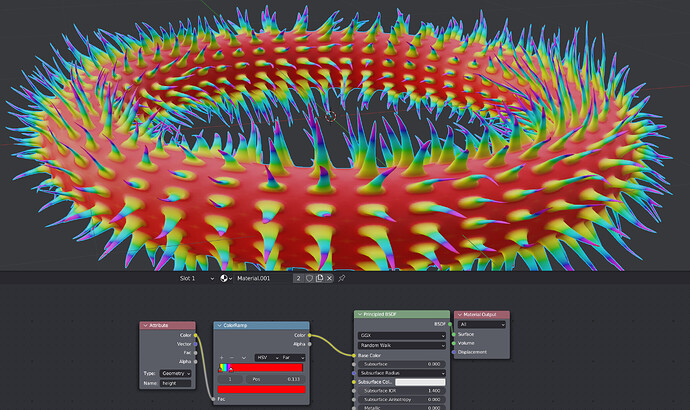
Task: Open the red color stop swatch
Action: click(x=261, y=390)
